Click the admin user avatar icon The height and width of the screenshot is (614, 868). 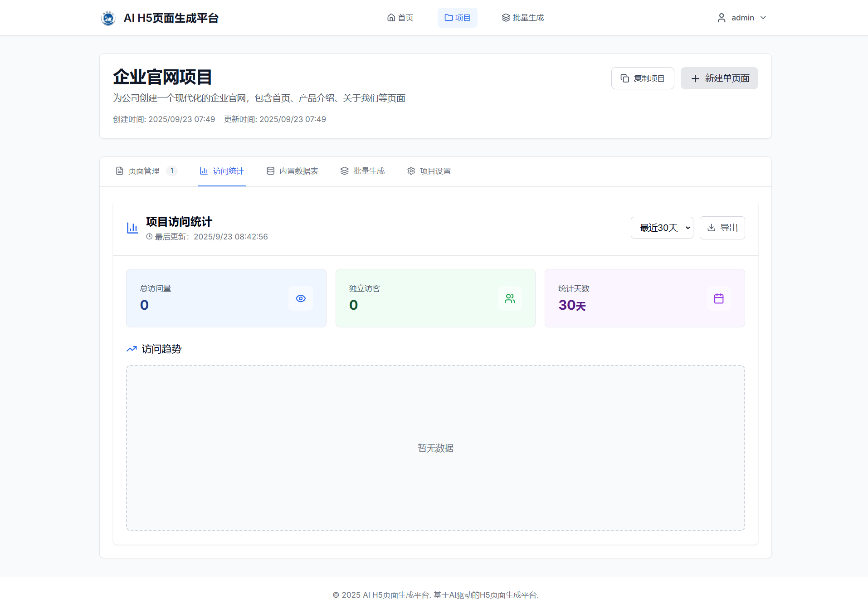point(722,17)
